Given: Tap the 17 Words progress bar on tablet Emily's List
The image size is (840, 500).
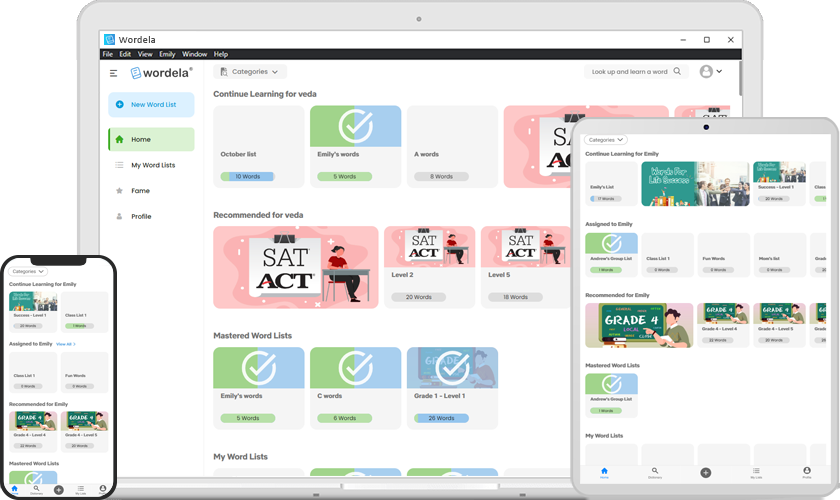Looking at the screenshot, I should pos(606,199).
